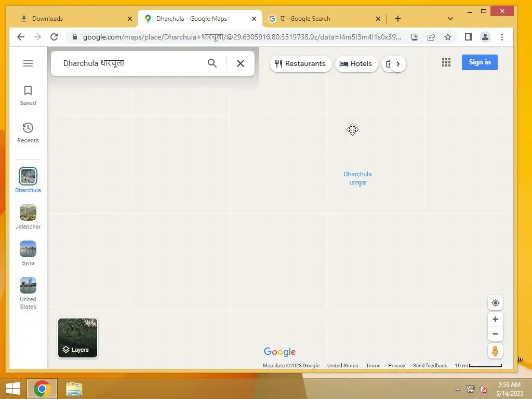Open the tab search dropdown arrow

click(x=450, y=19)
